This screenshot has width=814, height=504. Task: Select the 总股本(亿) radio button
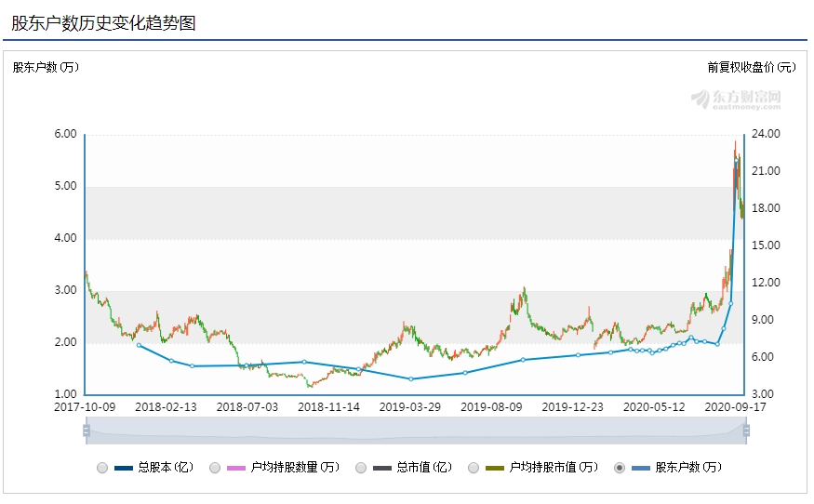coord(102,468)
